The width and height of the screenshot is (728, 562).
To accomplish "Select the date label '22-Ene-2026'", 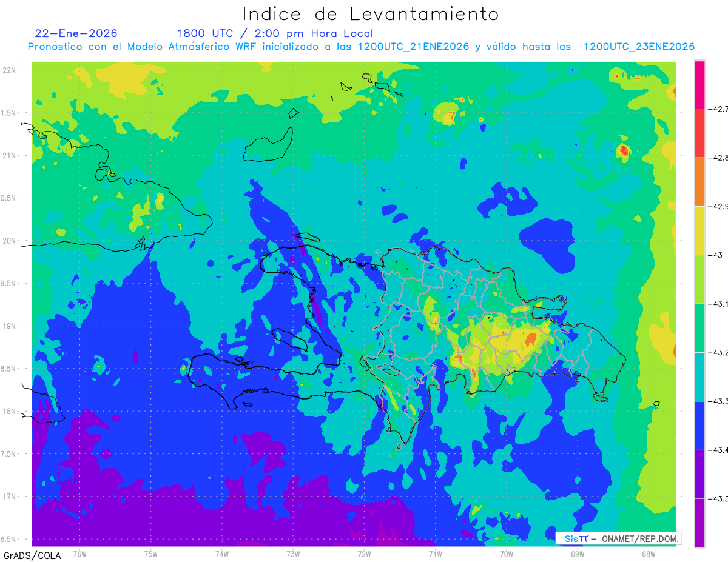I will (x=76, y=33).
